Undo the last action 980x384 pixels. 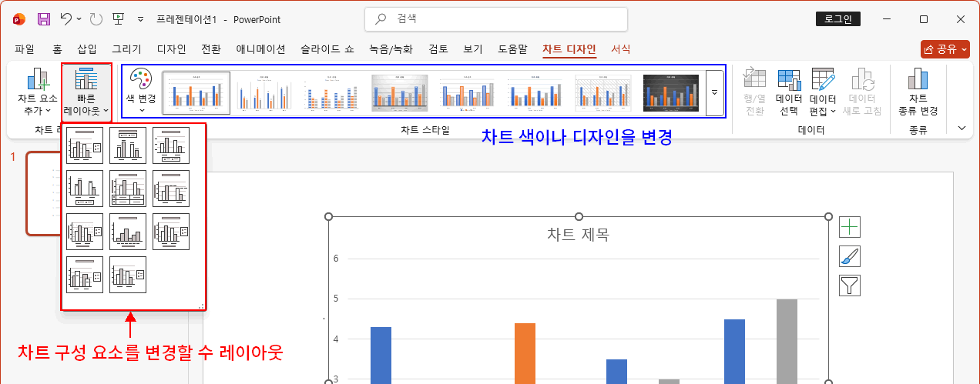[66, 19]
